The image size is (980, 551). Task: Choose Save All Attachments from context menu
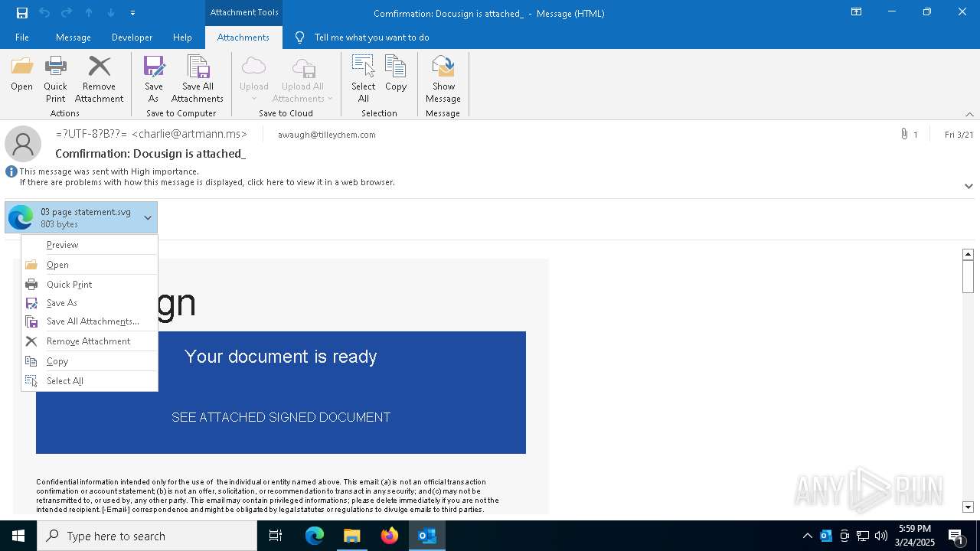click(90, 321)
